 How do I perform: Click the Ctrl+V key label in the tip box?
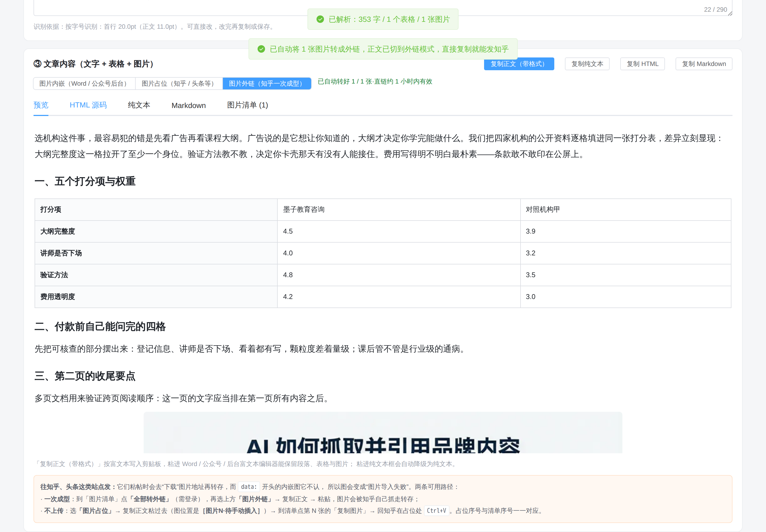pyautogui.click(x=436, y=511)
